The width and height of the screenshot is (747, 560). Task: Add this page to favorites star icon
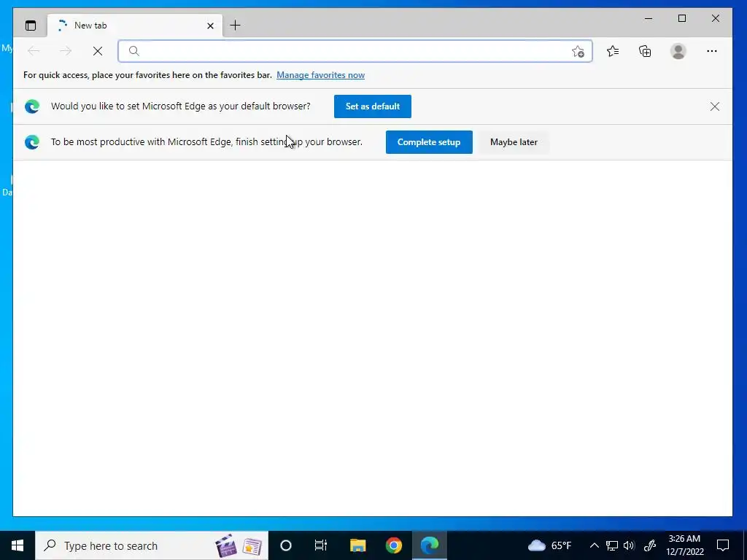[x=578, y=52]
